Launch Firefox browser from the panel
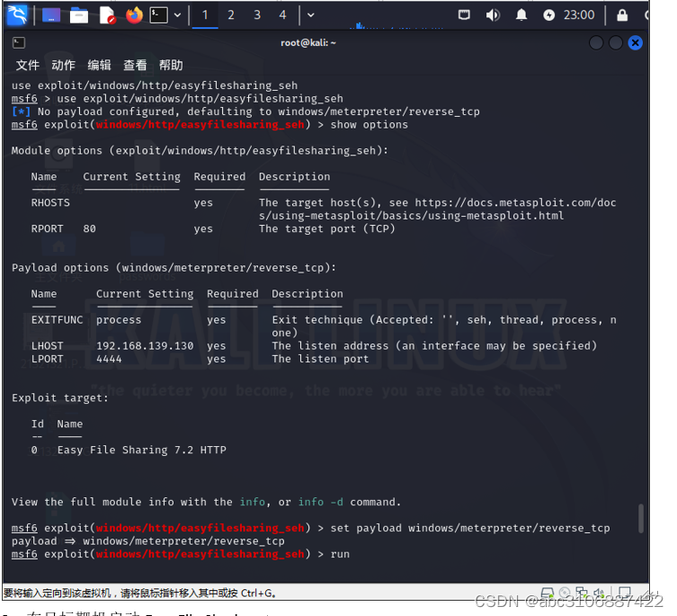 tap(134, 15)
